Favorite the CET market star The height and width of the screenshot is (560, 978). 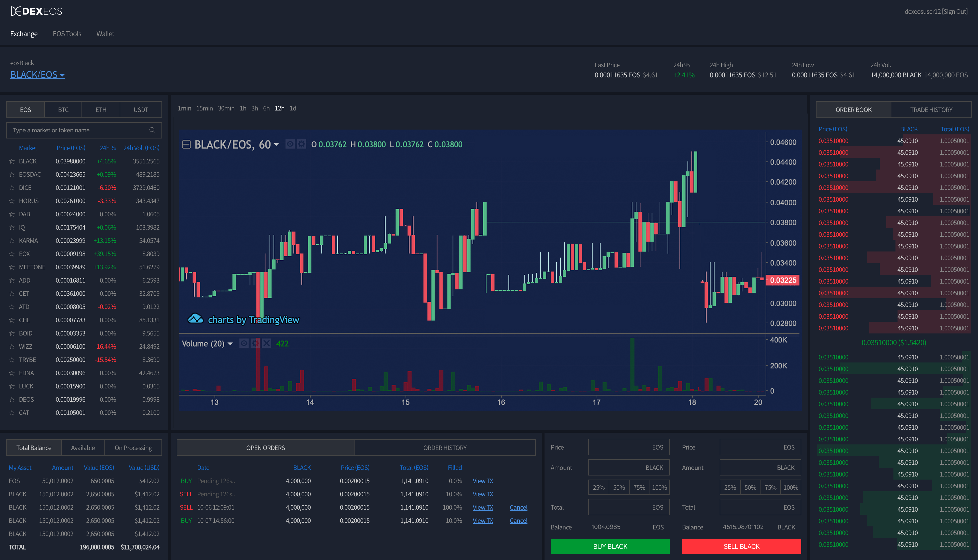click(12, 294)
